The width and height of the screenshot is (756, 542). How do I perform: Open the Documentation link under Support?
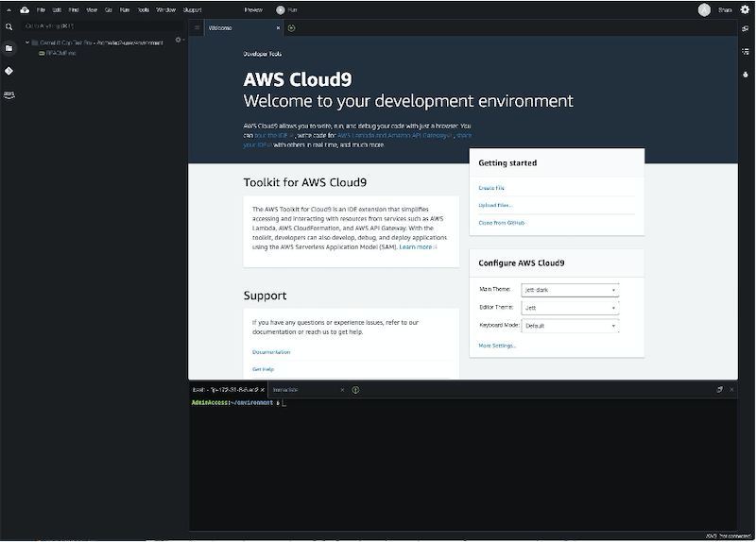click(271, 352)
